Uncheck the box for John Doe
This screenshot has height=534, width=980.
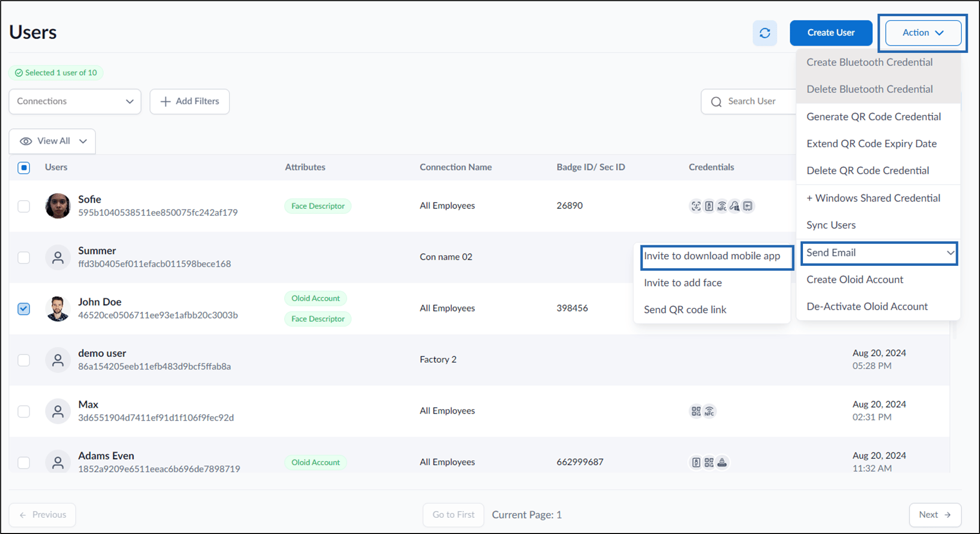[24, 309]
